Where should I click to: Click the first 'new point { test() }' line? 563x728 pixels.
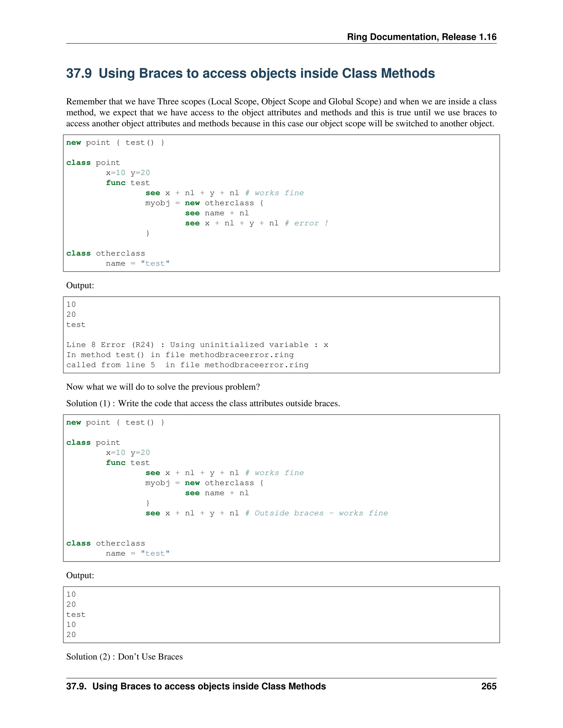point(115,143)
